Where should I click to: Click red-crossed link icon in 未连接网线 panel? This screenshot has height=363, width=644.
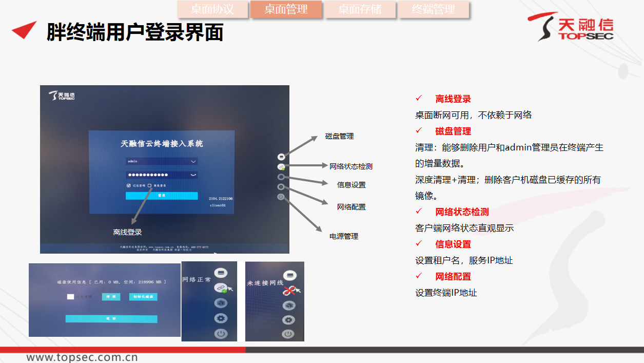(289, 291)
